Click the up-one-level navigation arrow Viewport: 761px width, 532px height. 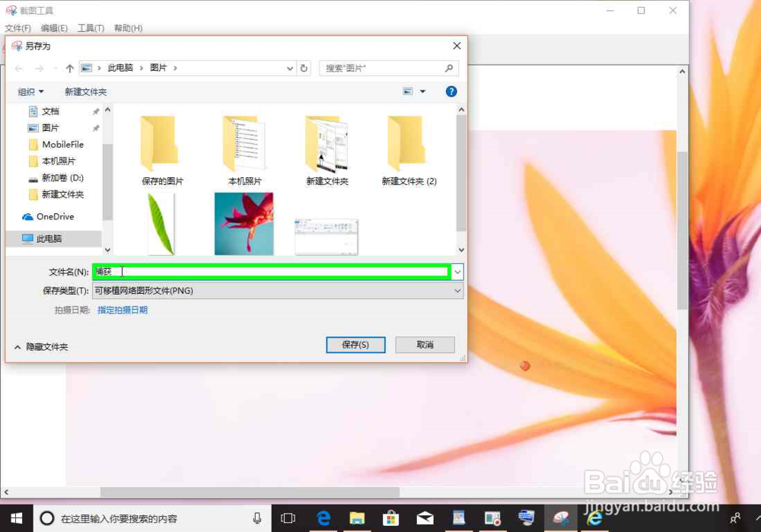69,68
